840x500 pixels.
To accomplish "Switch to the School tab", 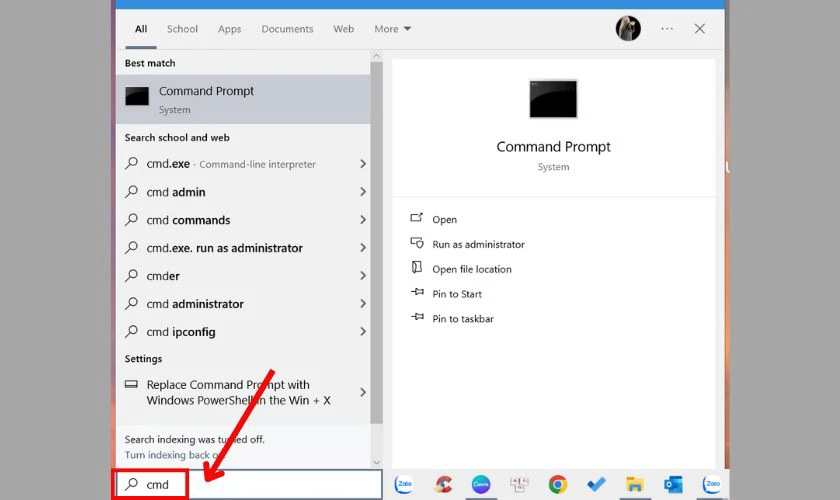I will coord(182,29).
